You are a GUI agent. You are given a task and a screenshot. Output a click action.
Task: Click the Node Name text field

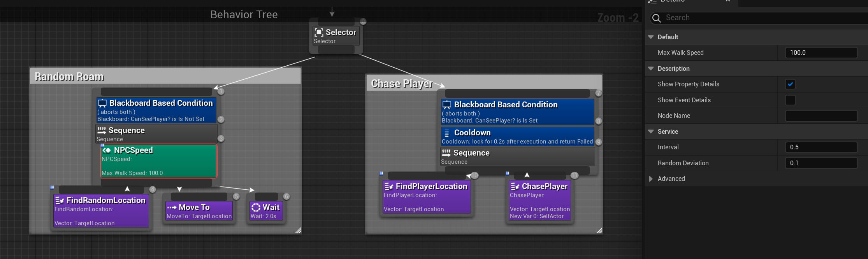click(x=821, y=115)
